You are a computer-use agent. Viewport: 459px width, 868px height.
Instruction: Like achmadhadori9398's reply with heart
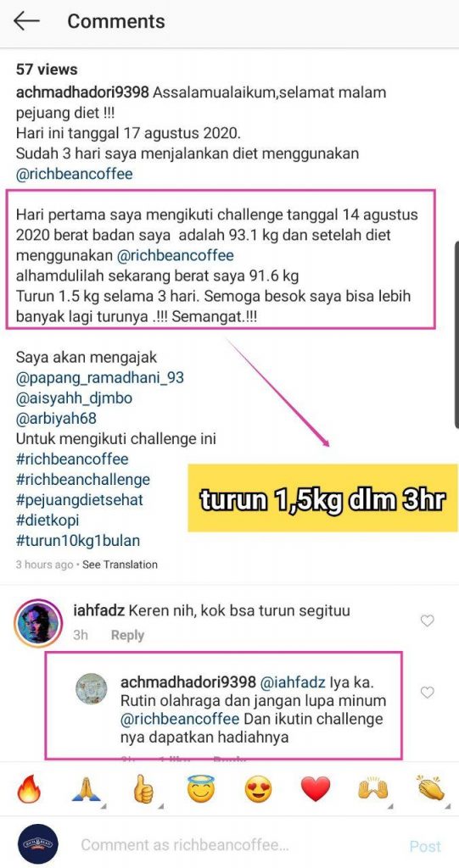coord(427,693)
